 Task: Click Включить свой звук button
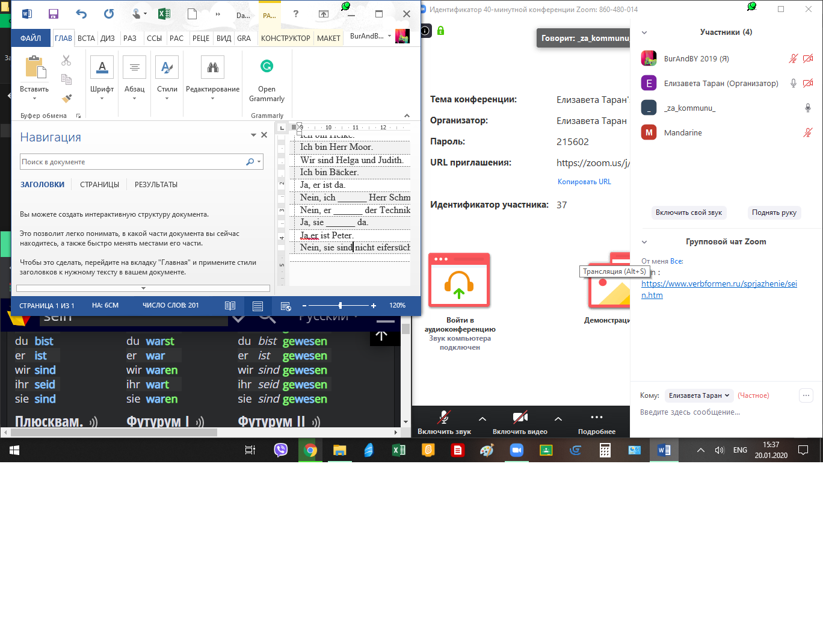coord(689,212)
